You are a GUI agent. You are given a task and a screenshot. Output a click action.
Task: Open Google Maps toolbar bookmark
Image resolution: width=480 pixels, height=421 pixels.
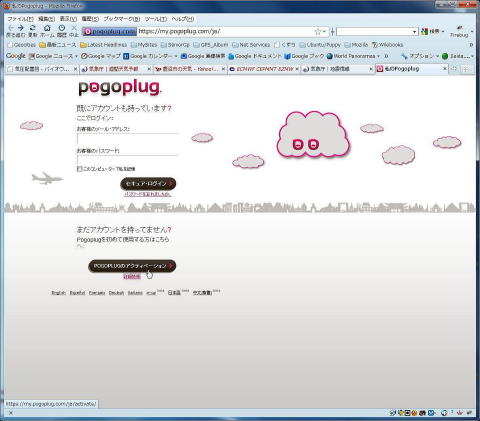pyautogui.click(x=101, y=56)
